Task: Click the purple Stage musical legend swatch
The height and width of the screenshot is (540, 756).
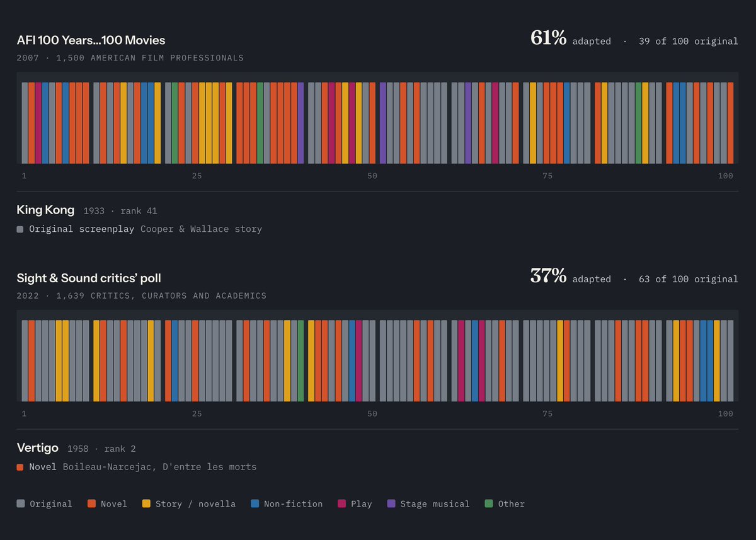Action: coord(391,503)
